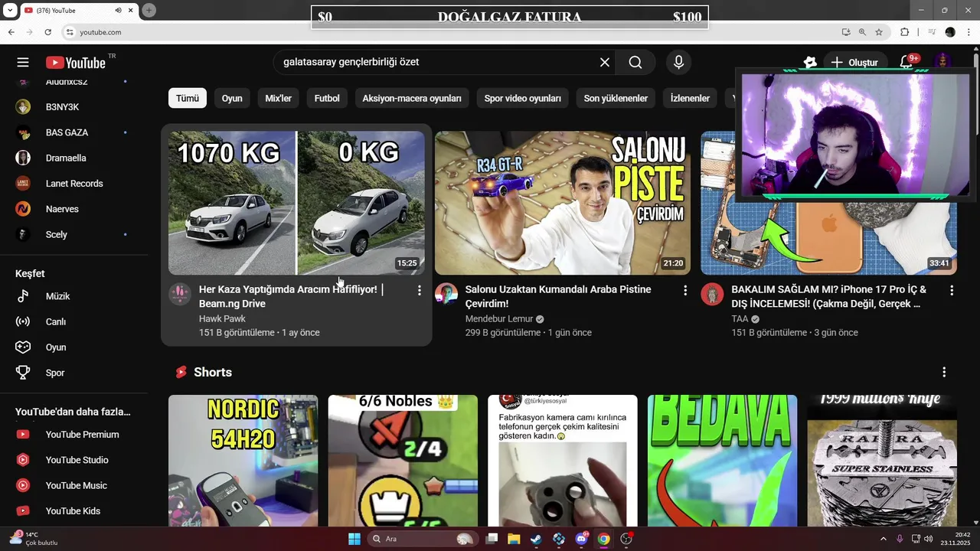Open the star-shaped icon beside Oluştur
980x551 pixels.
[x=810, y=62]
